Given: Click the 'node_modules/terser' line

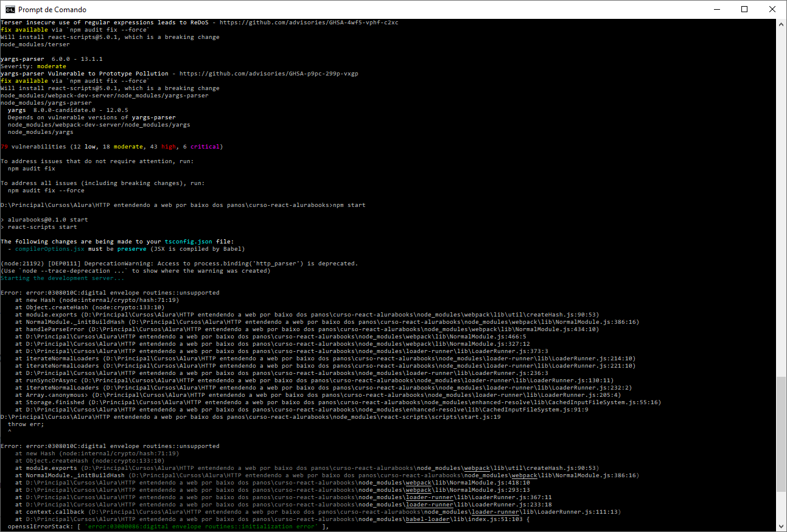Looking at the screenshot, I should tap(35, 44).
